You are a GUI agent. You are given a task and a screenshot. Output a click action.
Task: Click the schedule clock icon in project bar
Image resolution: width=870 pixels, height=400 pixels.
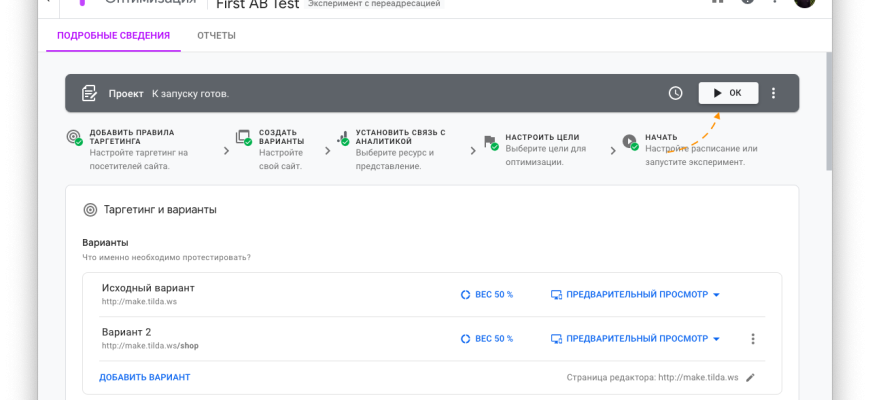click(x=676, y=93)
